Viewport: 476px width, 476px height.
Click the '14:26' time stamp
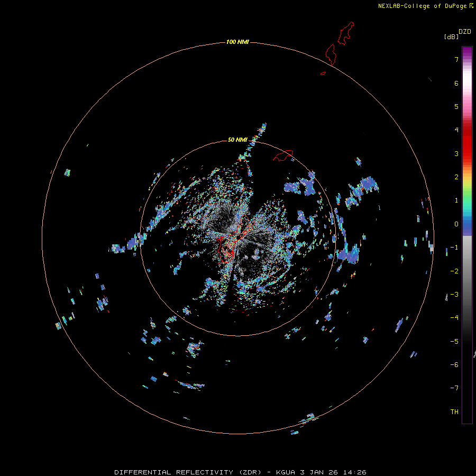click(x=354, y=472)
